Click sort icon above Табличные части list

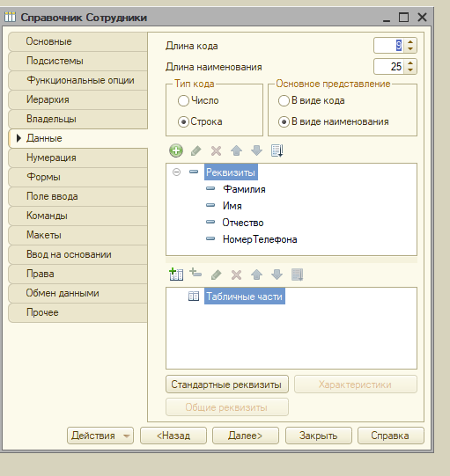[x=297, y=275]
